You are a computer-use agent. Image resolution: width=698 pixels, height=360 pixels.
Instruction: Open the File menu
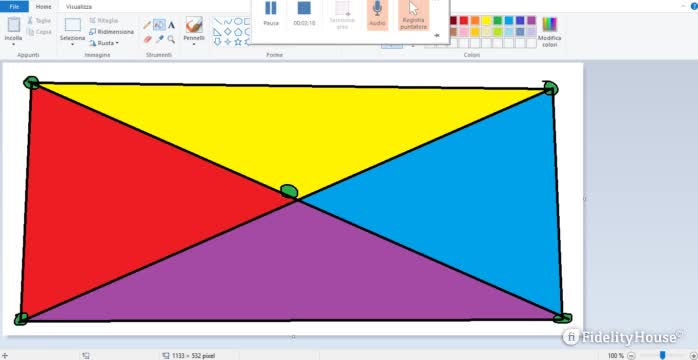[14, 7]
